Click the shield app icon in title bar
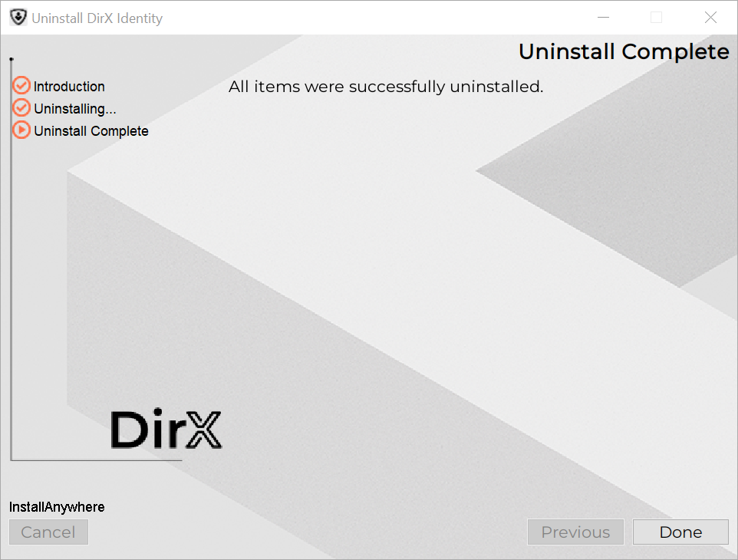The width and height of the screenshot is (738, 560). click(18, 18)
